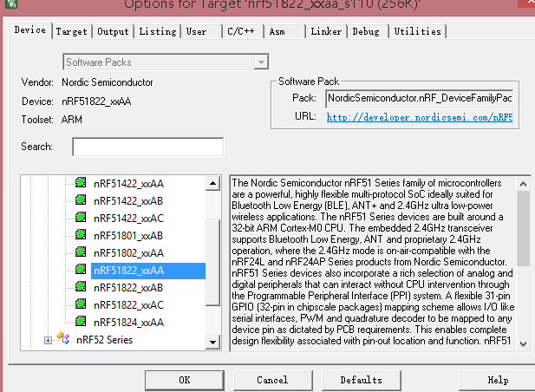Click the Pack name text field

point(420,98)
